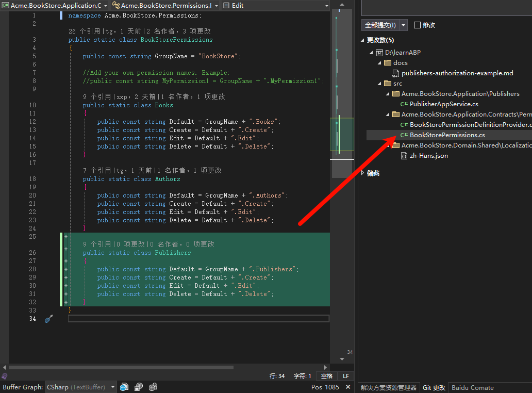Click the C# icon beside BookStorePermissions.cs
This screenshot has width=532, height=393.
tap(404, 135)
